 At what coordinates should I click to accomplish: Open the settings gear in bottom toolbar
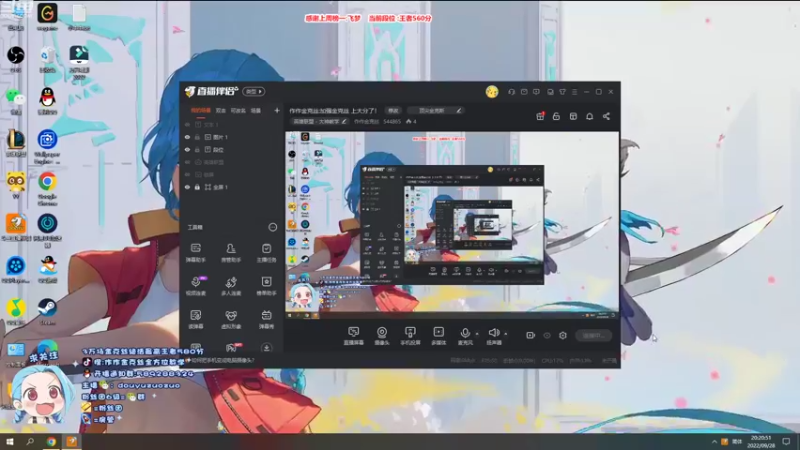click(x=563, y=335)
